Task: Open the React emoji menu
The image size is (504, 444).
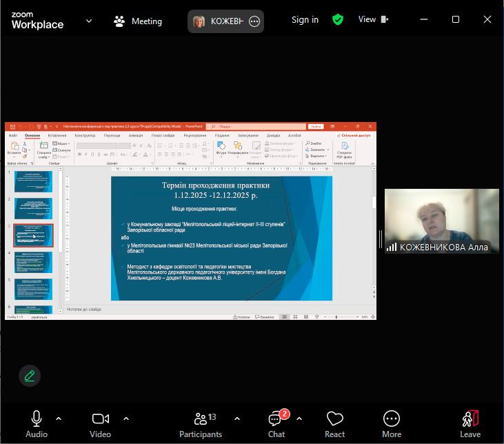Action: pyautogui.click(x=335, y=419)
